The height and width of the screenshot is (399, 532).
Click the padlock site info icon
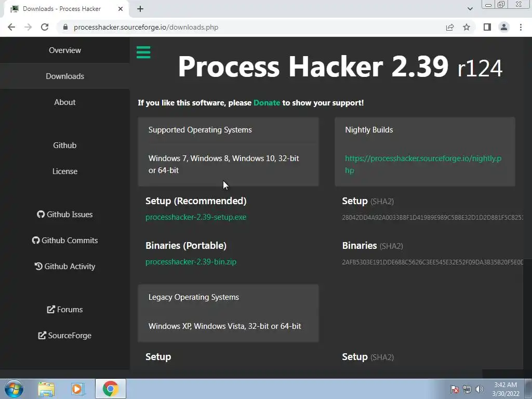(65, 27)
